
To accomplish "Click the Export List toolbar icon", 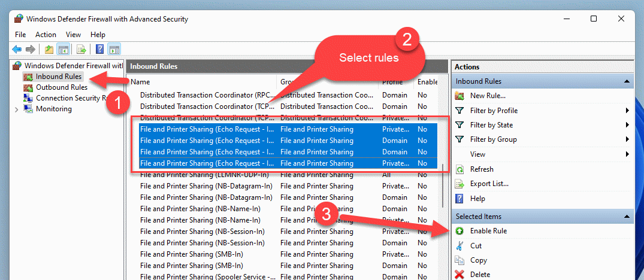I will click(x=81, y=50).
